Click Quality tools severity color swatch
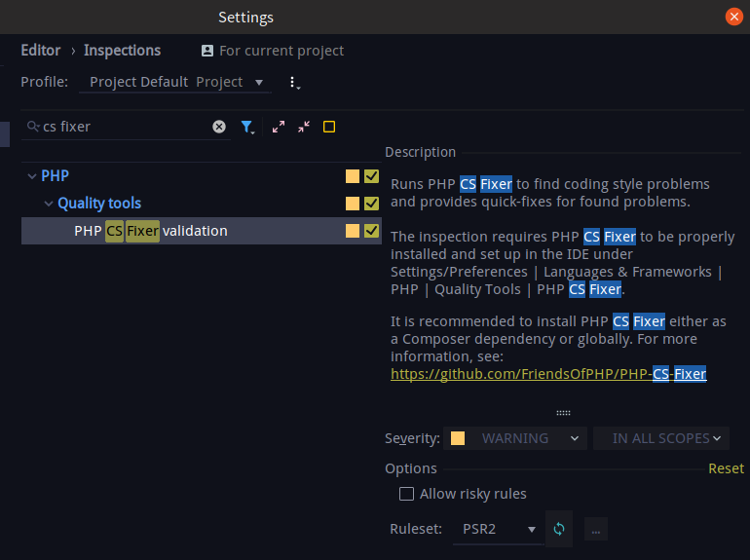The width and height of the screenshot is (750, 560). coord(353,204)
